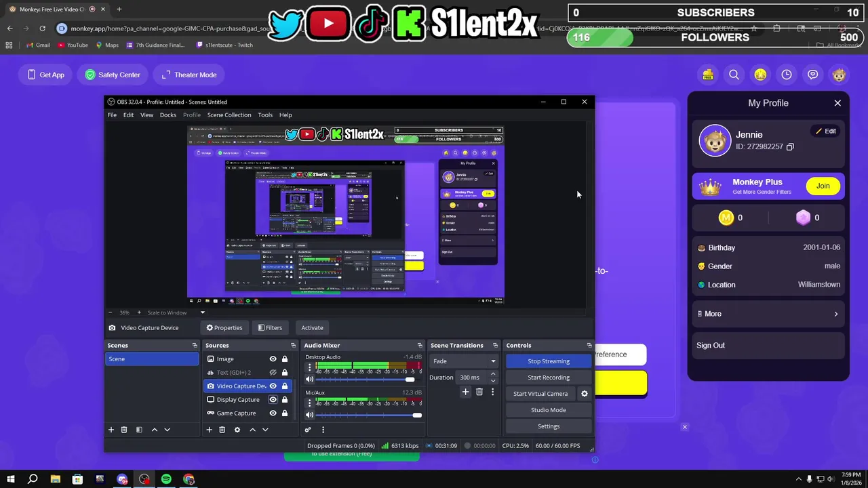Open the OBS View menu

click(146, 115)
